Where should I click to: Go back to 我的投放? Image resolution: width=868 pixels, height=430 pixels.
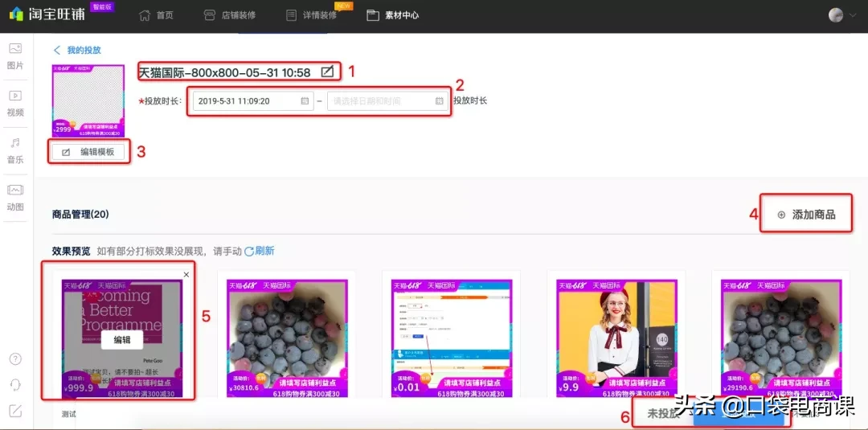(77, 51)
